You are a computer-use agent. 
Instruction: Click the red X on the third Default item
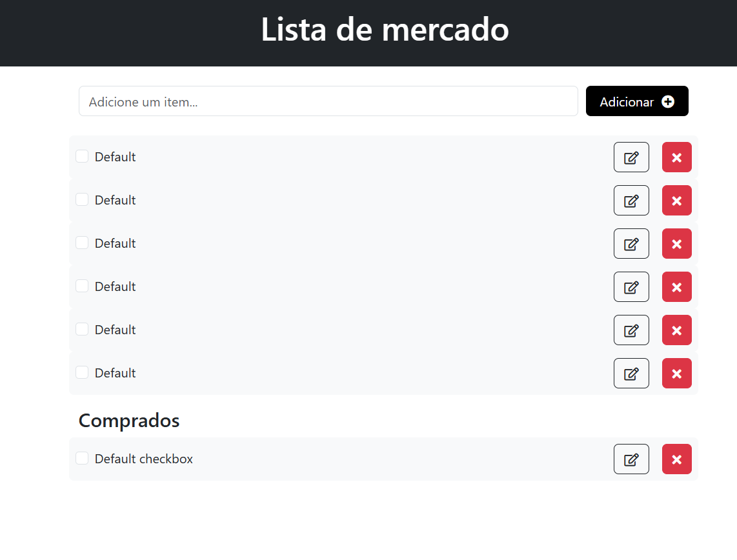tap(676, 243)
